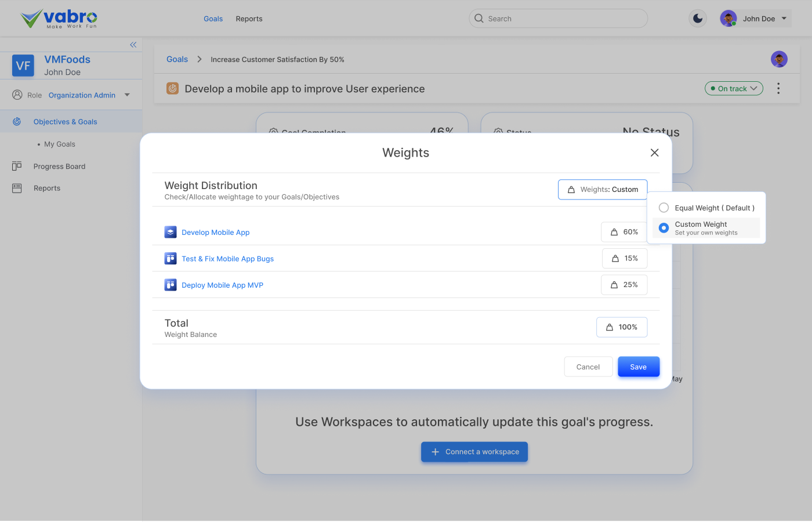Expand the On track status dropdown
812x522 pixels.
point(734,89)
